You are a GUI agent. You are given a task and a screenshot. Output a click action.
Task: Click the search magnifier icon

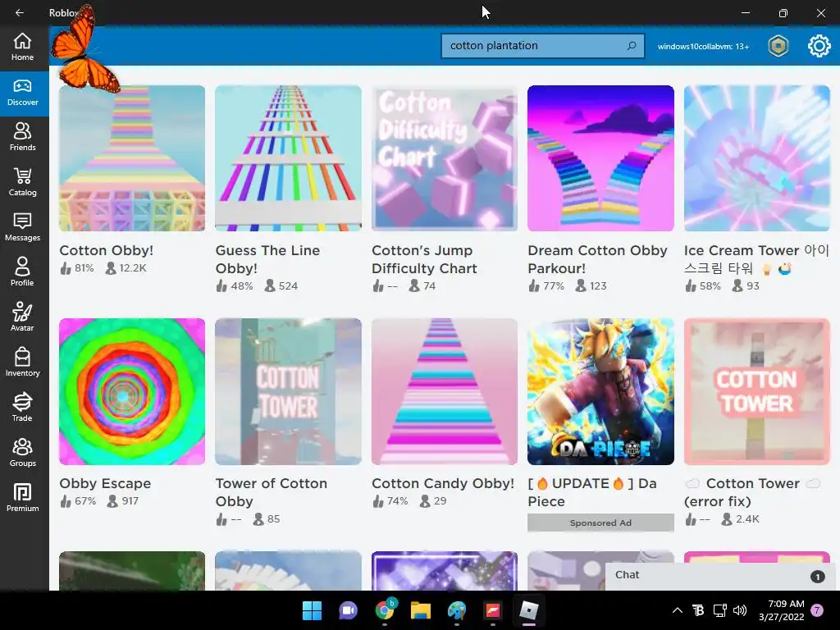[632, 46]
